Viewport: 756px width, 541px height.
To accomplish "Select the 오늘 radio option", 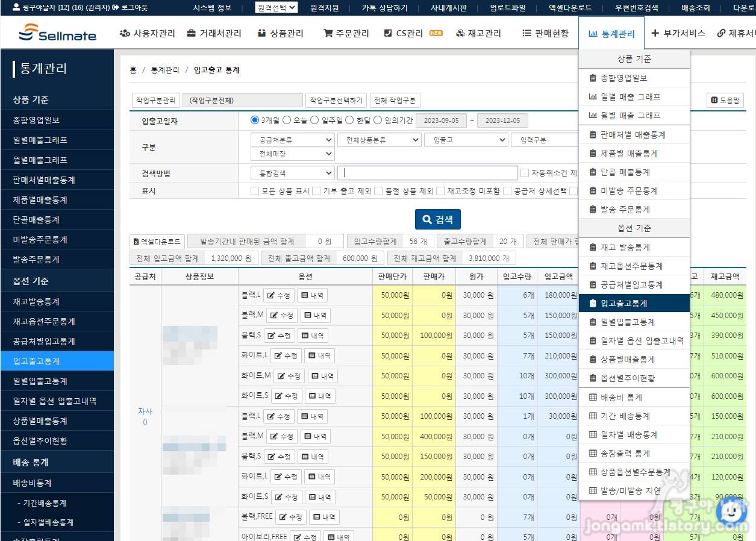I will [x=287, y=120].
